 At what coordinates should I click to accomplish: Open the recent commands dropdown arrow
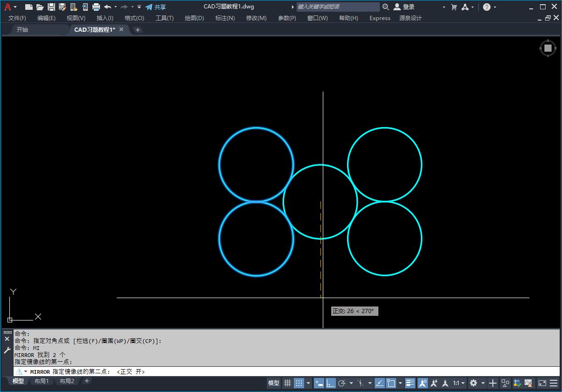[26, 372]
